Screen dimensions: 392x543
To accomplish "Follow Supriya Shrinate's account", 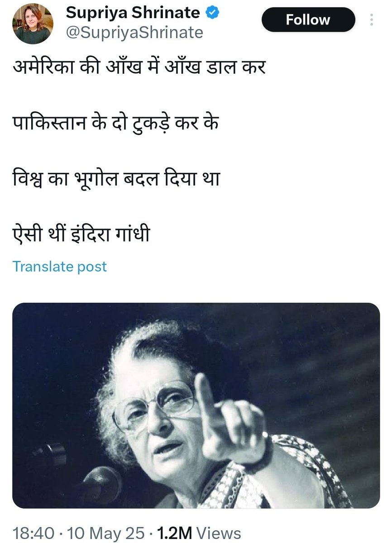I will [x=308, y=20].
